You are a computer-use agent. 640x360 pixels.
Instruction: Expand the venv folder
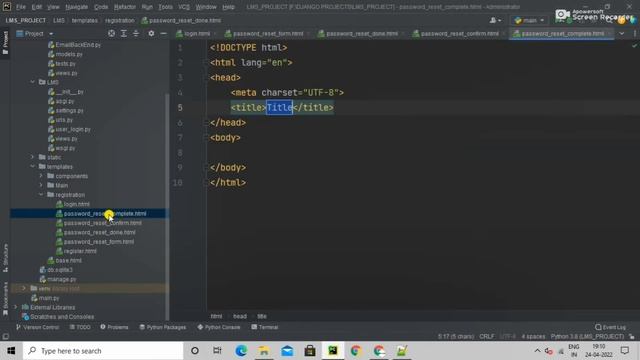[x=24, y=289]
